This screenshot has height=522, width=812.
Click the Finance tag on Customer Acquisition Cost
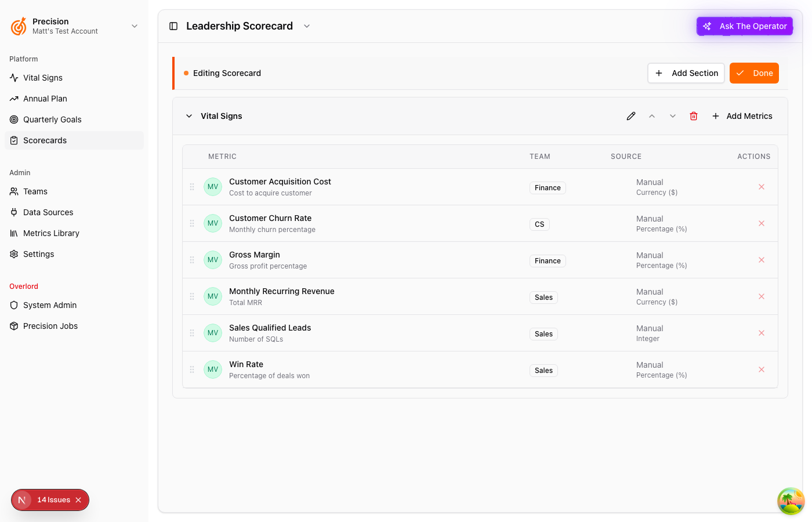pos(548,188)
